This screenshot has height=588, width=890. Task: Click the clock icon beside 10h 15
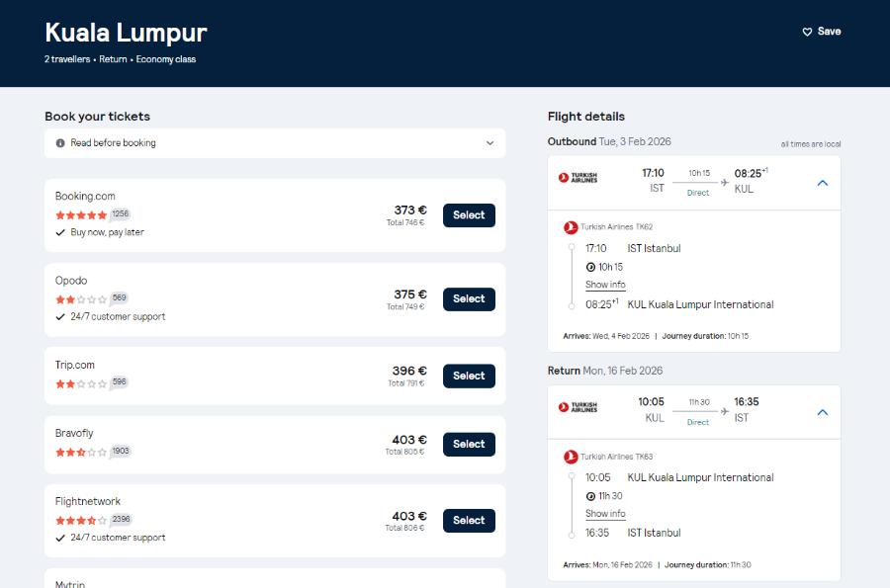(590, 267)
